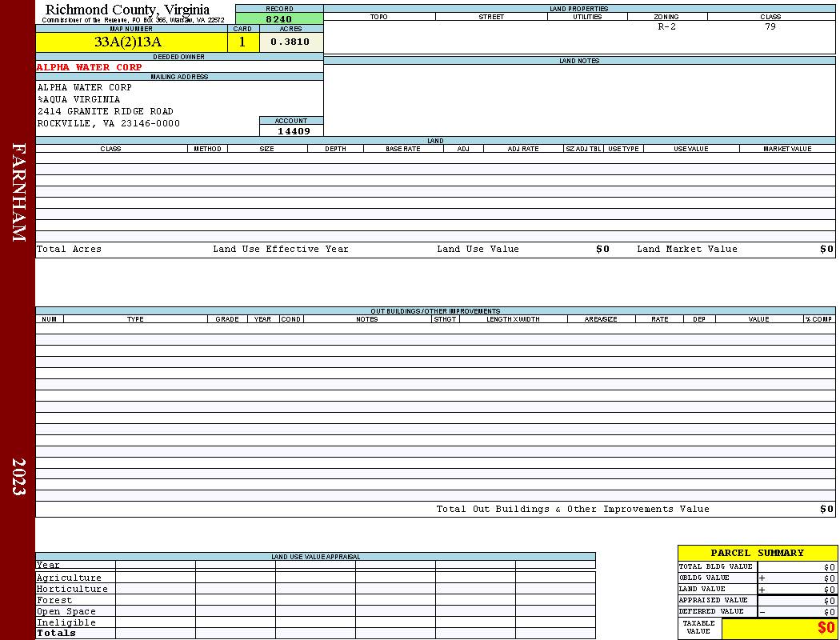Click the STREET column header

click(491, 17)
